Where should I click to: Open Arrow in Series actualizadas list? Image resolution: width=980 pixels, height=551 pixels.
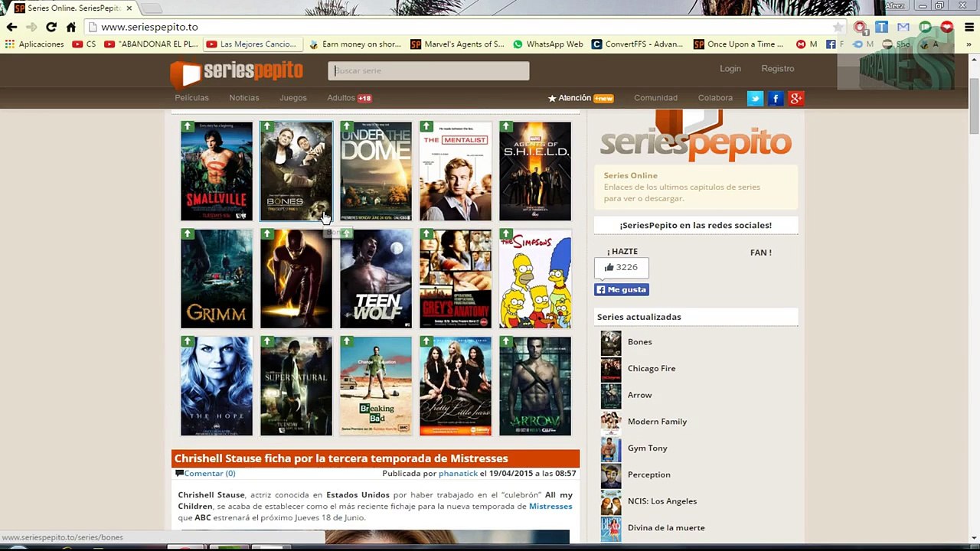tap(640, 395)
